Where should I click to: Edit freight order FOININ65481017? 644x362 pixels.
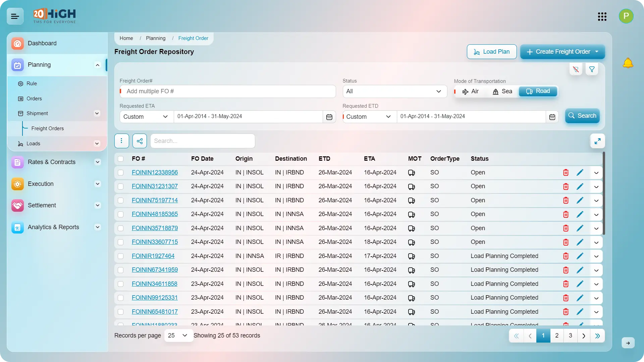point(580,312)
